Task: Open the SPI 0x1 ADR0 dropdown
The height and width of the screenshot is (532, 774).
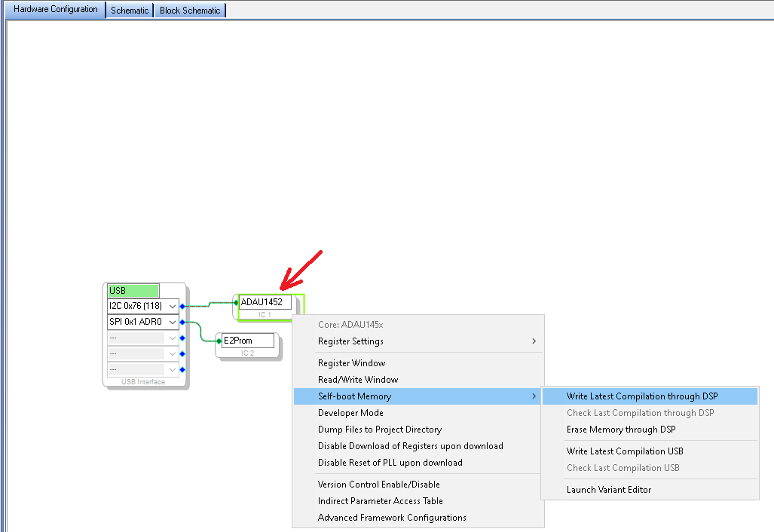Action: [173, 323]
